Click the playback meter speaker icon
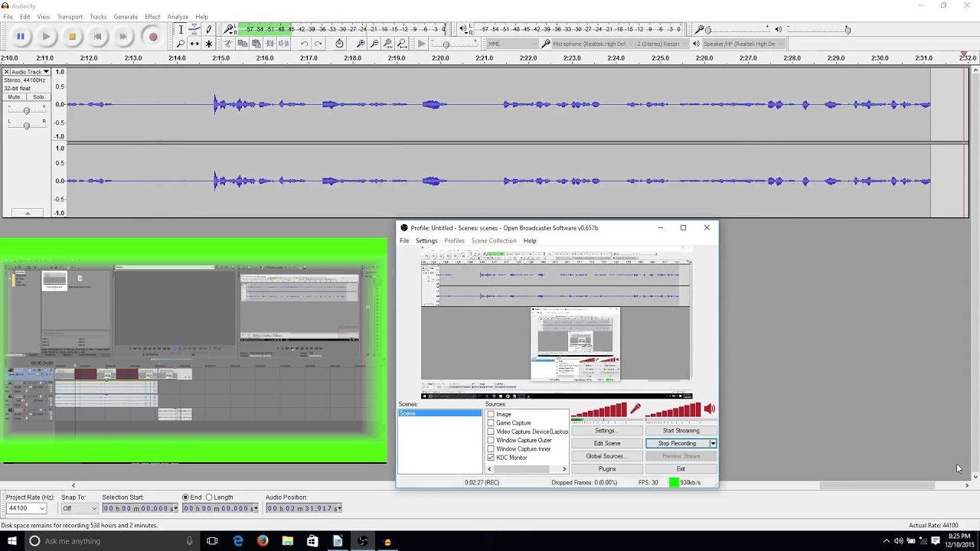 463,29
